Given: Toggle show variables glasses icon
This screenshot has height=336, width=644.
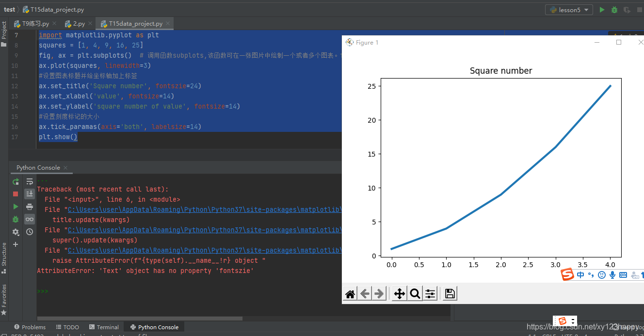Looking at the screenshot, I should (30, 219).
